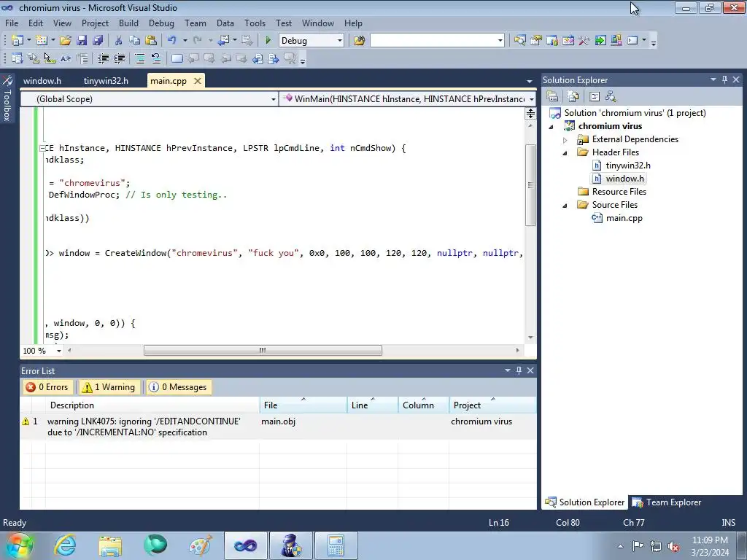Uncomment the selected lines icon
This screenshot has height=560, width=747.
pos(156,58)
